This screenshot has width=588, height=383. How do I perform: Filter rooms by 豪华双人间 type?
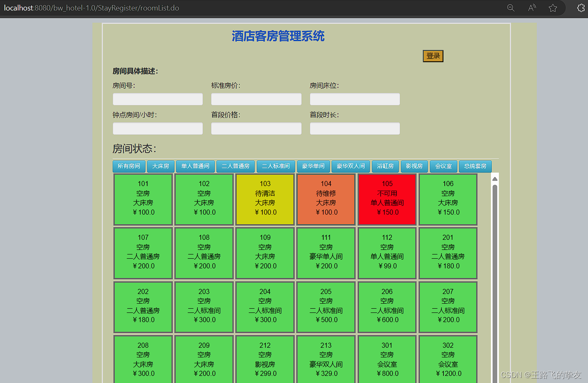351,166
